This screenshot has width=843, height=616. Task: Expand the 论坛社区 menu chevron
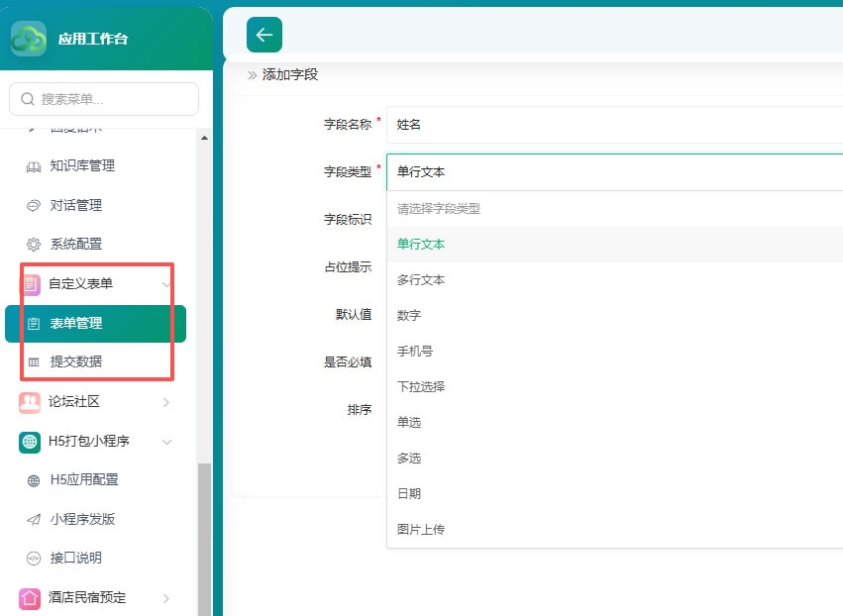click(x=166, y=402)
